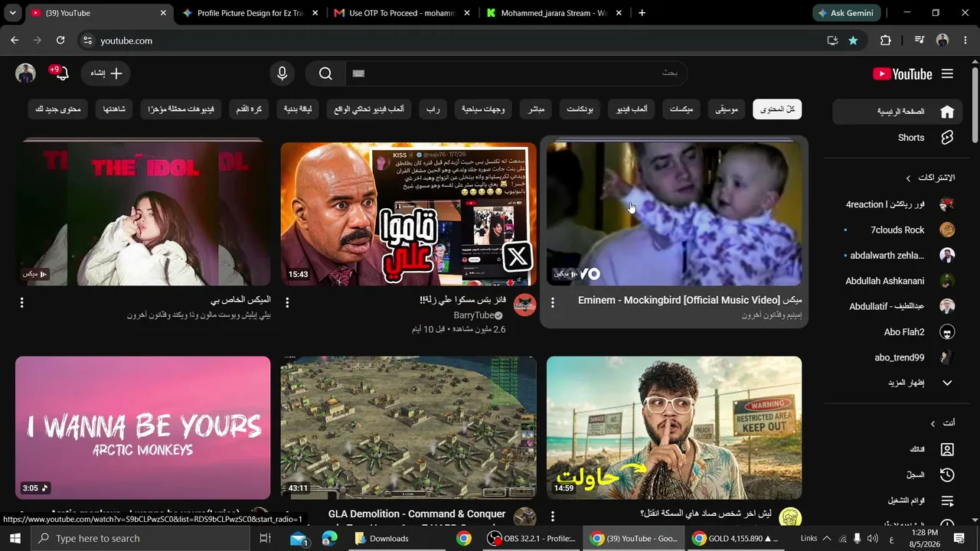The height and width of the screenshot is (551, 980).
Task: Open the Steve Harvey video thumbnail
Action: tap(409, 214)
